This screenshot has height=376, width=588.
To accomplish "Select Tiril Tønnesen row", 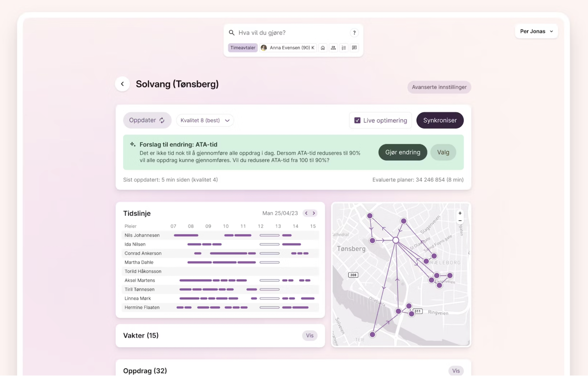I will (220, 289).
